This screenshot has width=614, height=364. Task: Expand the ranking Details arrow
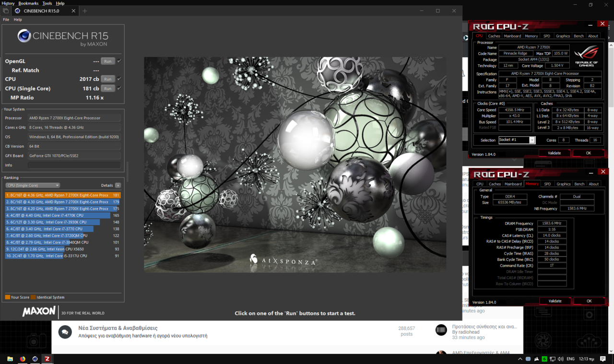(x=118, y=185)
